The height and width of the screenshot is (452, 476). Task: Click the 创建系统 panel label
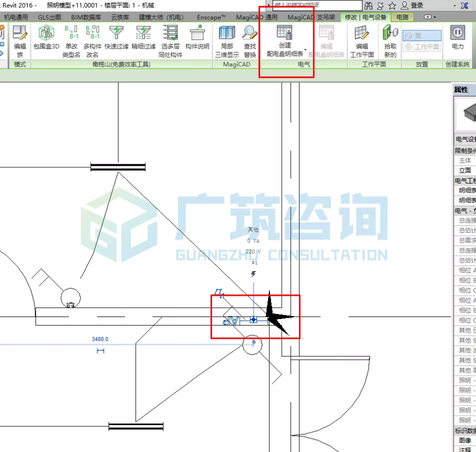coord(457,64)
